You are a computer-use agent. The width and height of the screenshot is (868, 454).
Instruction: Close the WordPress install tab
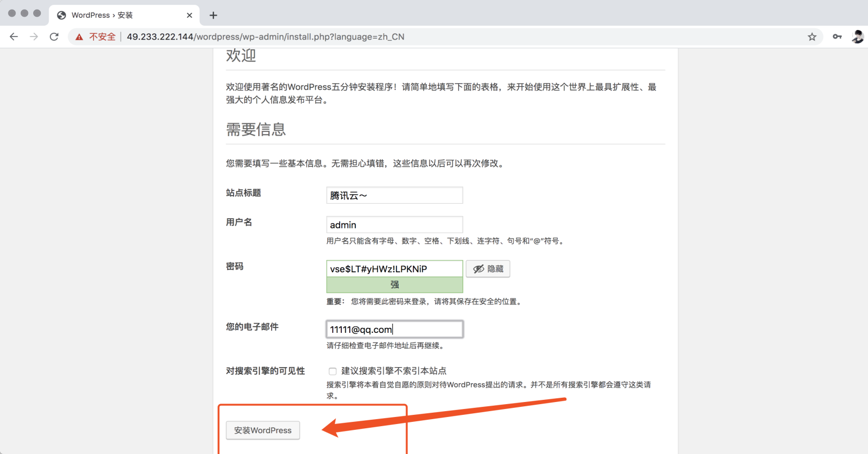point(189,15)
